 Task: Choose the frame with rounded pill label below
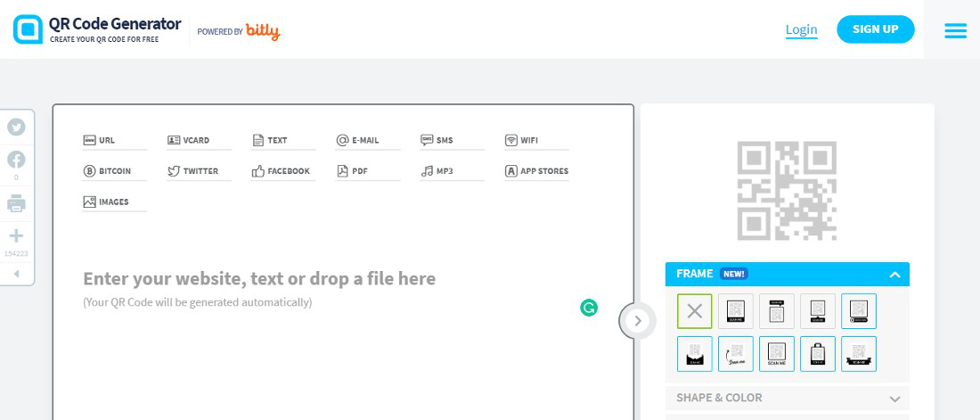pos(859,311)
